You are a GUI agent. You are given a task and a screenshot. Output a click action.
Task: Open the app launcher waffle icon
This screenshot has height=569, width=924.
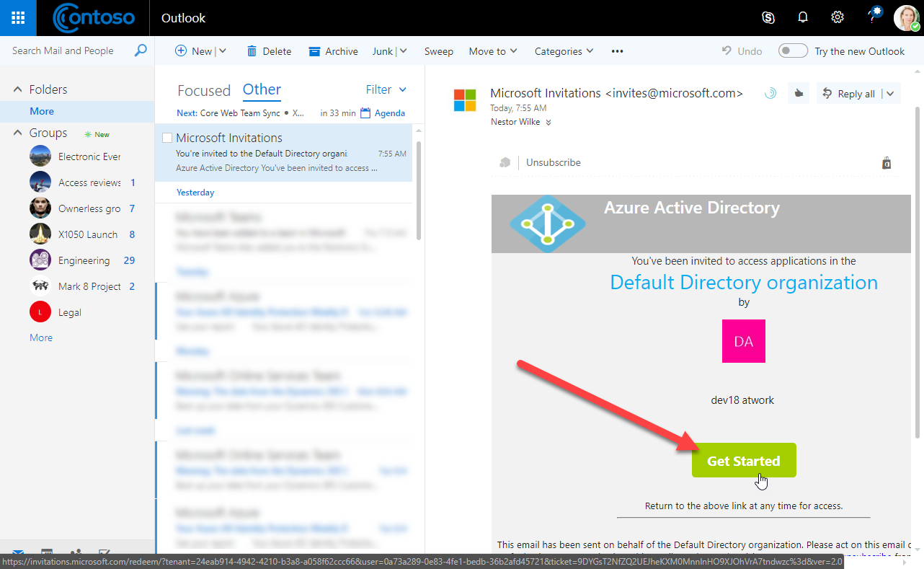pyautogui.click(x=18, y=18)
